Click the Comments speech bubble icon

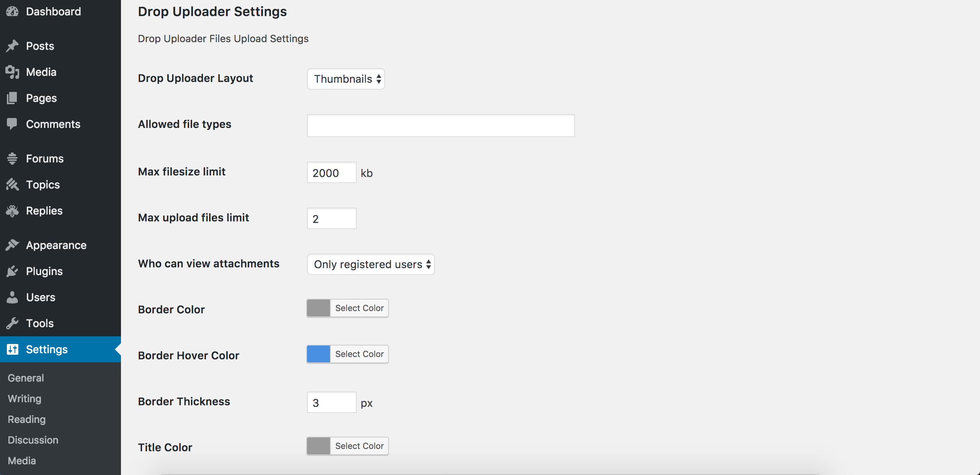click(12, 124)
